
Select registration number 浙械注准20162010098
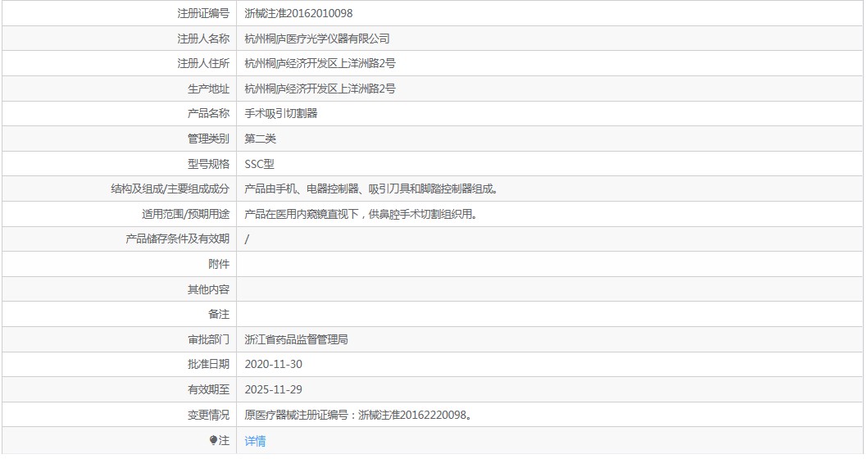coord(298,13)
